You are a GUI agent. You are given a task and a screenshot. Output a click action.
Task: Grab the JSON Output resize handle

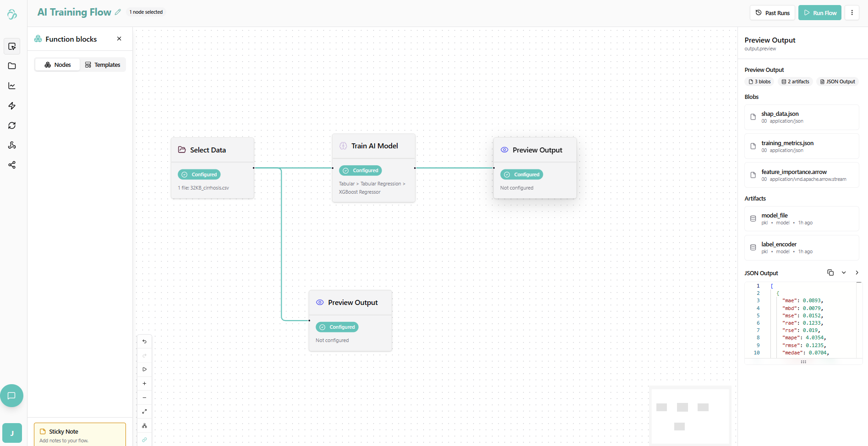pyautogui.click(x=803, y=362)
